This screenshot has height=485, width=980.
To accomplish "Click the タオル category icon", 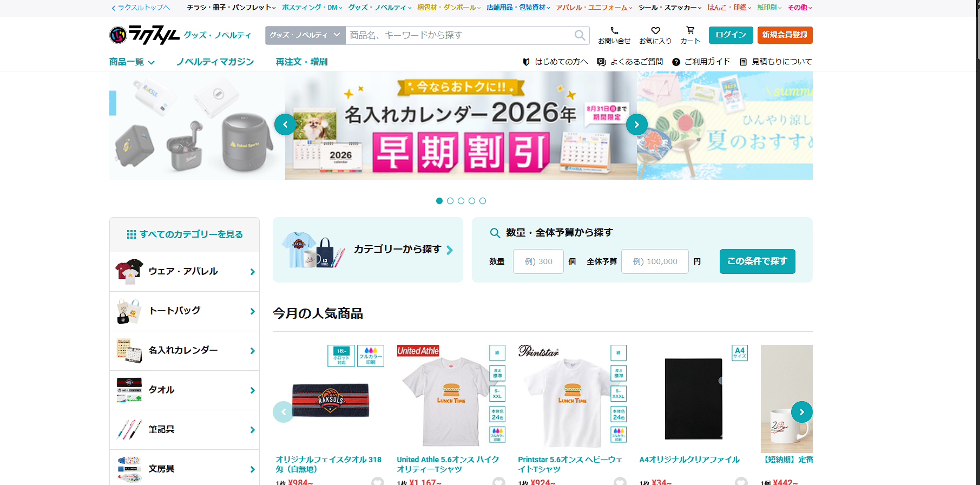I will coord(129,390).
